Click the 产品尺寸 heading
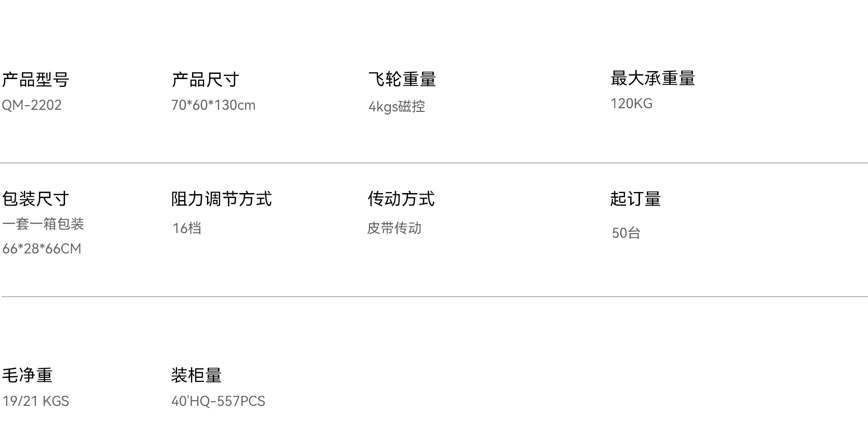The width and height of the screenshot is (868, 447). (x=206, y=80)
